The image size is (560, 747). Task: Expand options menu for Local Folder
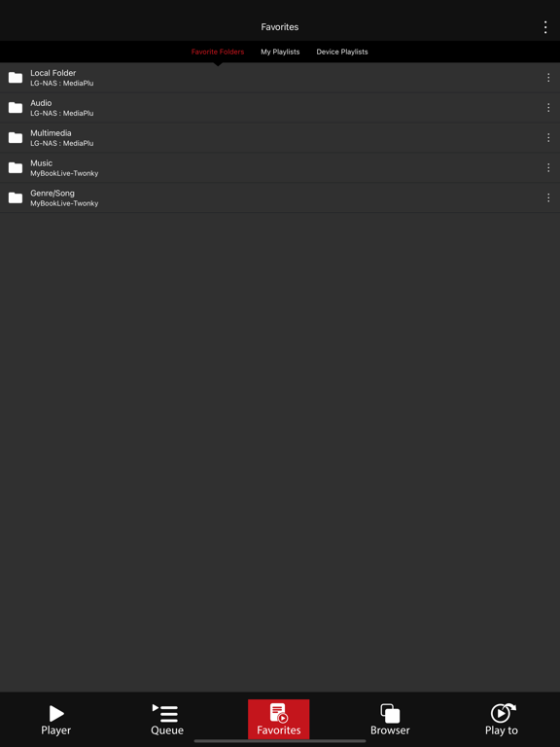pos(548,78)
